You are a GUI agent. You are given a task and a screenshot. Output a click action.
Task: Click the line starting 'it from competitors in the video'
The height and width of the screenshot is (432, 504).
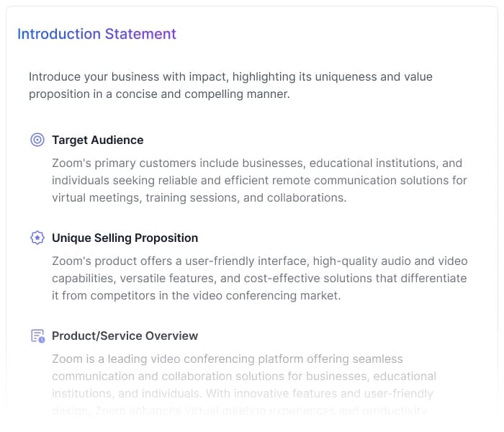pos(196,295)
